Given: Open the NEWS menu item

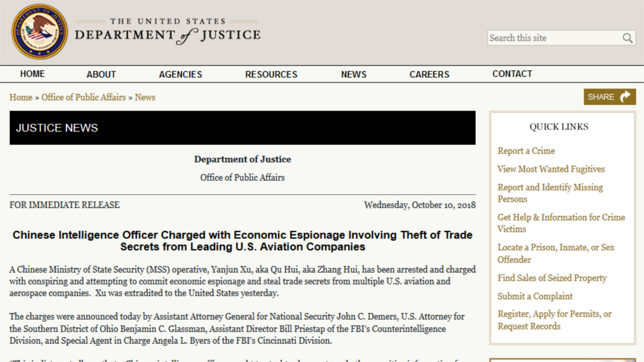Looking at the screenshot, I should click(x=354, y=75).
